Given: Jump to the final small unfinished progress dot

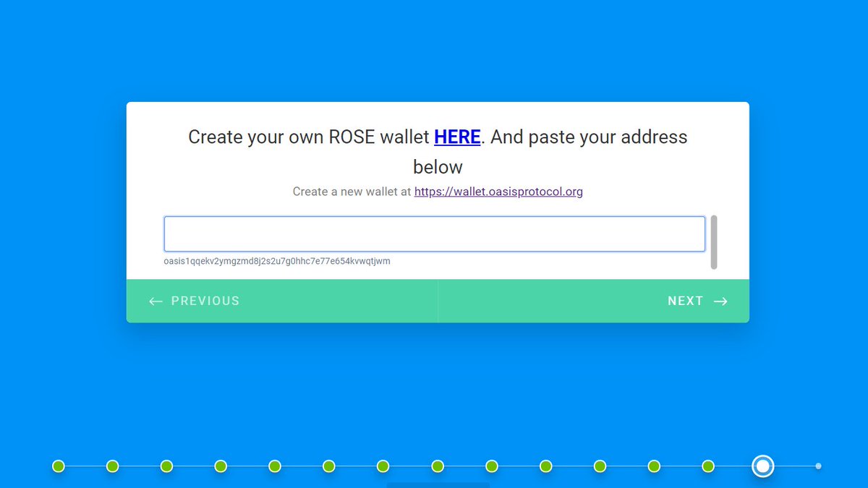Looking at the screenshot, I should (x=818, y=466).
